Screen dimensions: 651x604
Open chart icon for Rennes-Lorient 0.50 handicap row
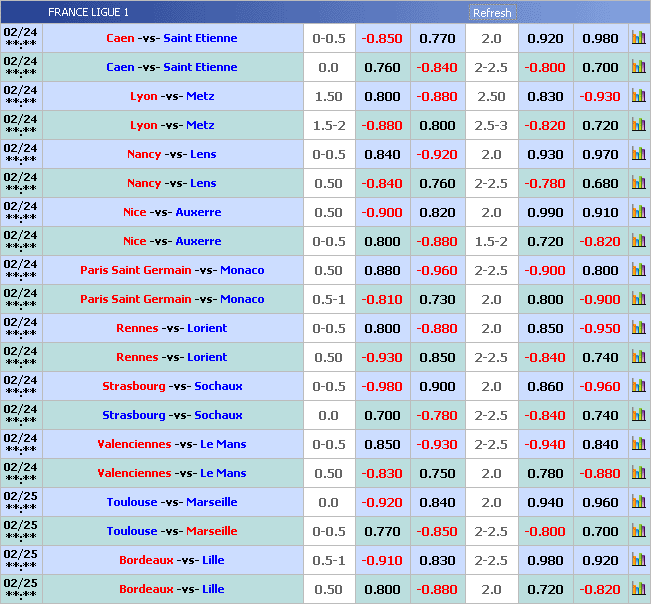pos(638,358)
